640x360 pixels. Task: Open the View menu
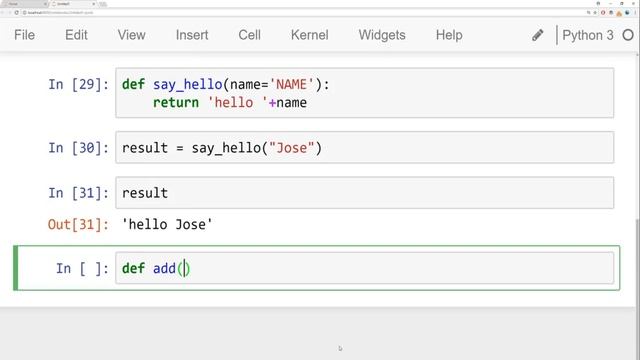point(131,35)
